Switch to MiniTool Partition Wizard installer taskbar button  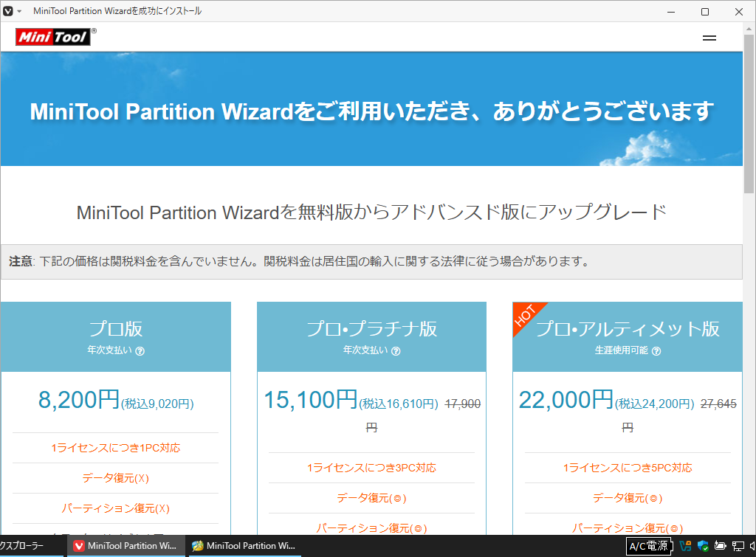(x=245, y=546)
